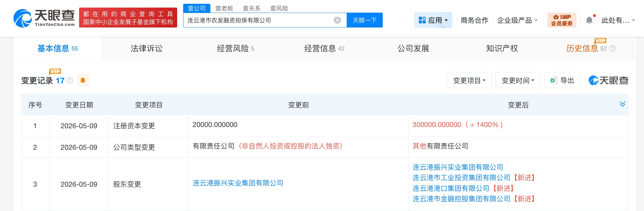Switch to 基本信息 tab
The width and height of the screenshot is (644, 211).
tap(58, 48)
